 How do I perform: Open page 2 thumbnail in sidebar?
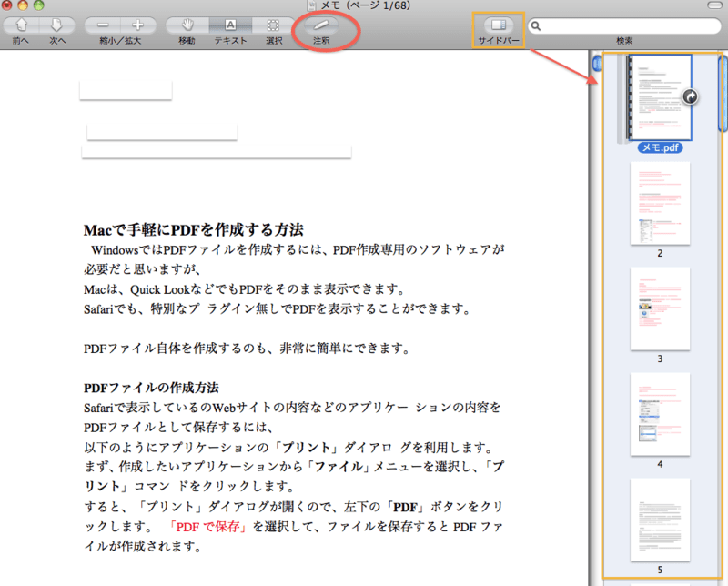pyautogui.click(x=660, y=203)
